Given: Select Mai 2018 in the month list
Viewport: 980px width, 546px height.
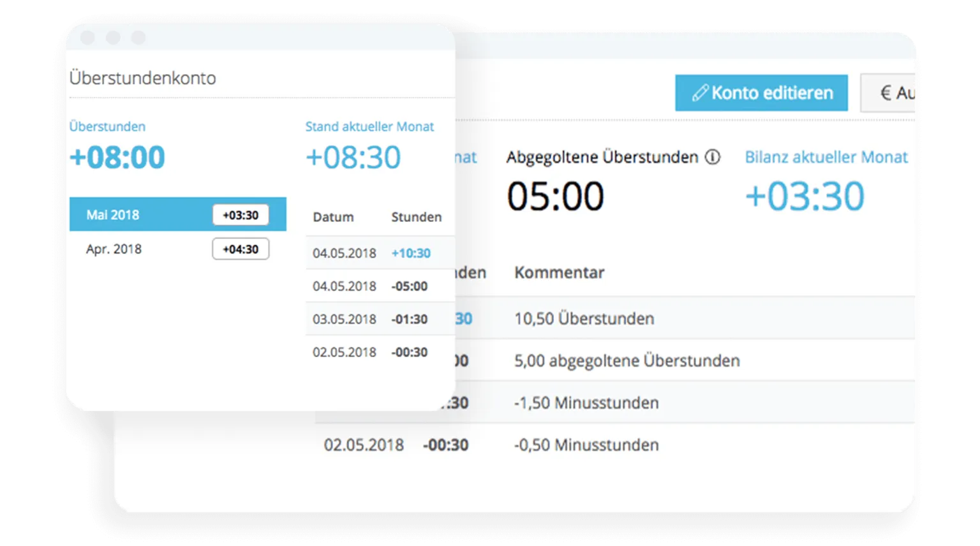Looking at the screenshot, I should click(x=114, y=214).
